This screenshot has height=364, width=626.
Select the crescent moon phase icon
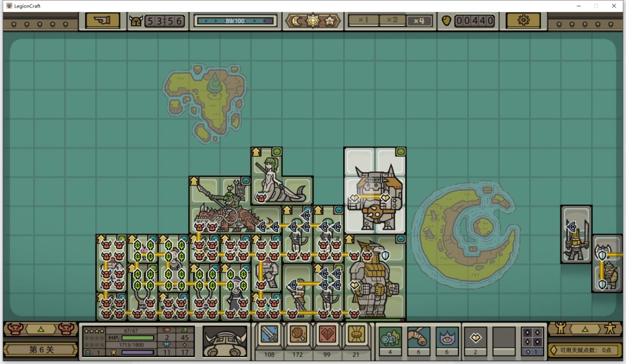[x=297, y=21]
